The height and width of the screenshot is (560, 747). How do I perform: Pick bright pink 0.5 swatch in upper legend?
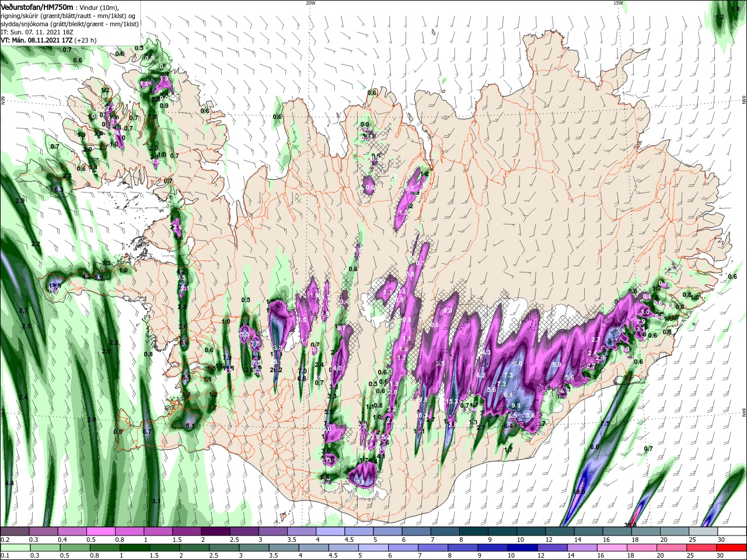100,532
